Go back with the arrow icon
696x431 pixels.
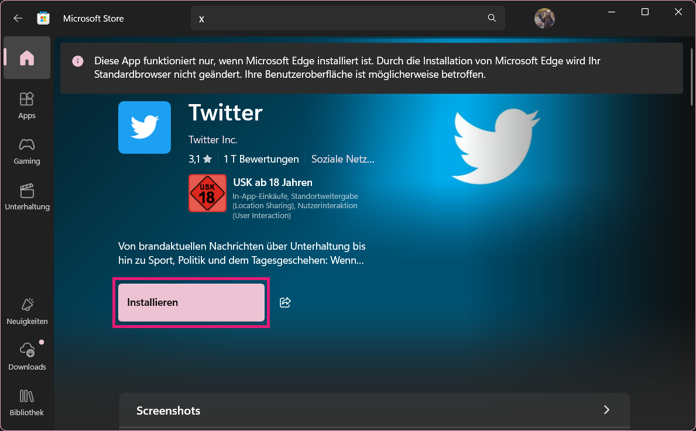pos(18,18)
